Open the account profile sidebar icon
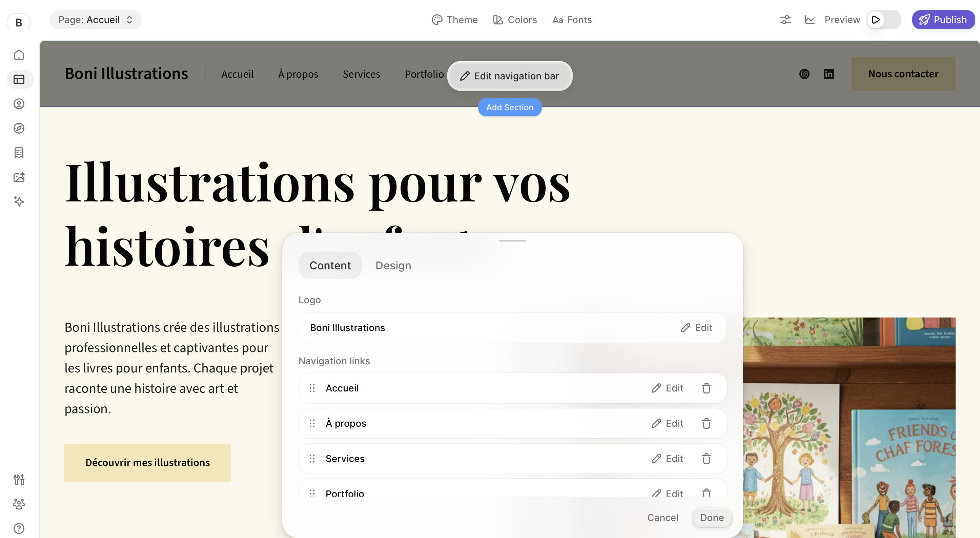 pyautogui.click(x=19, y=103)
